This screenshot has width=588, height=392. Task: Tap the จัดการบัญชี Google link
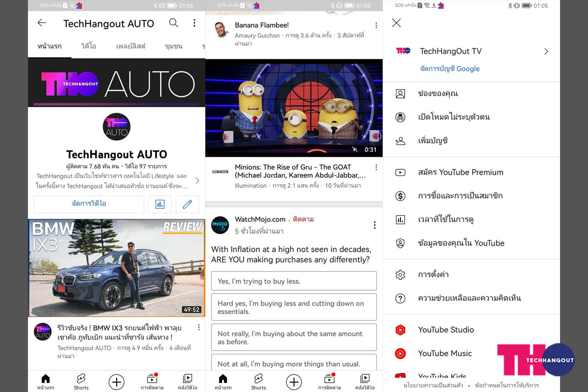click(450, 69)
